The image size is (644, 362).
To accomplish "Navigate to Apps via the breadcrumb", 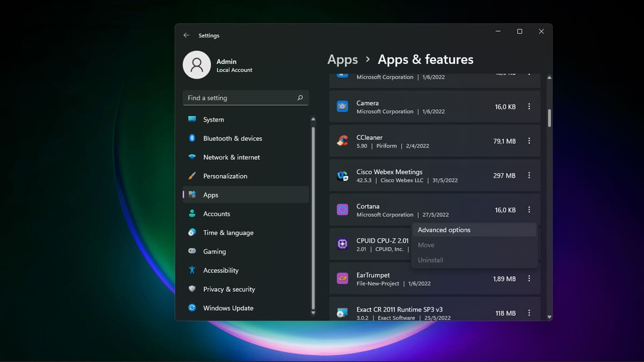I will [342, 59].
